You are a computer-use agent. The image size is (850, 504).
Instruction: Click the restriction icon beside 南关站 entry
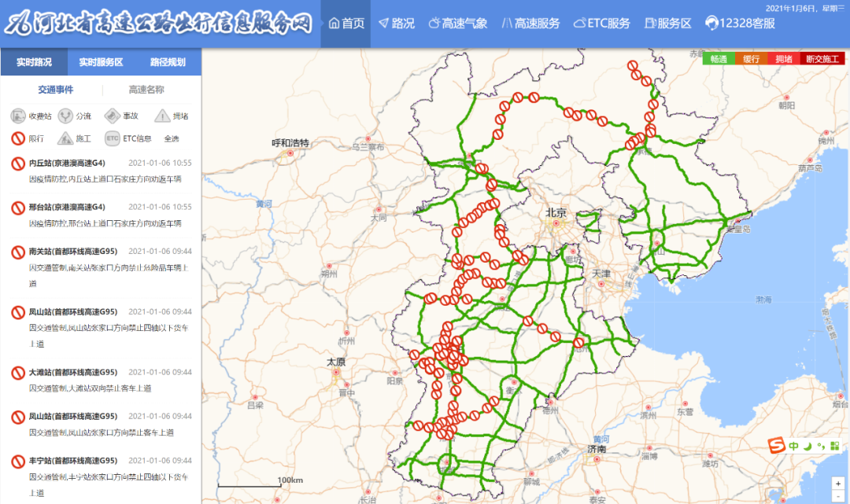[18, 252]
